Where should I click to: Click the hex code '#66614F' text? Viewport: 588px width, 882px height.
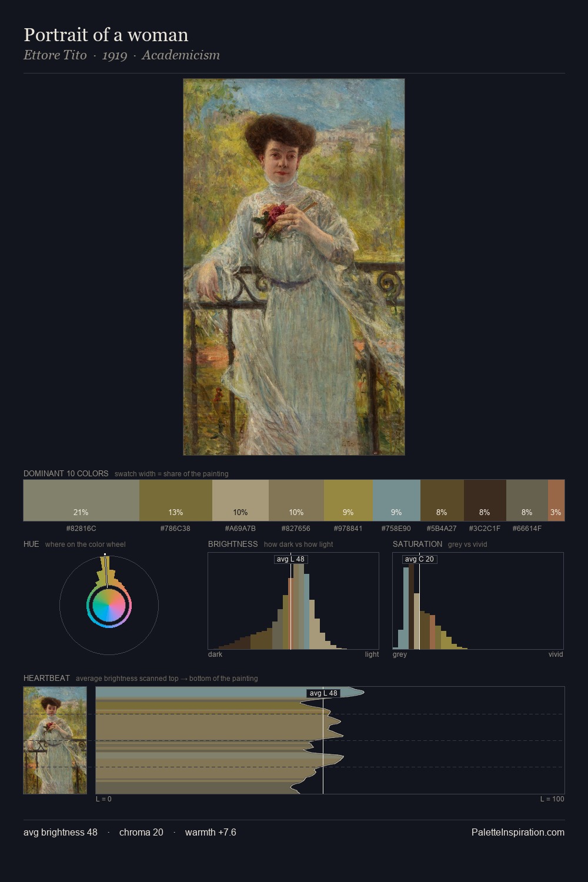[527, 529]
